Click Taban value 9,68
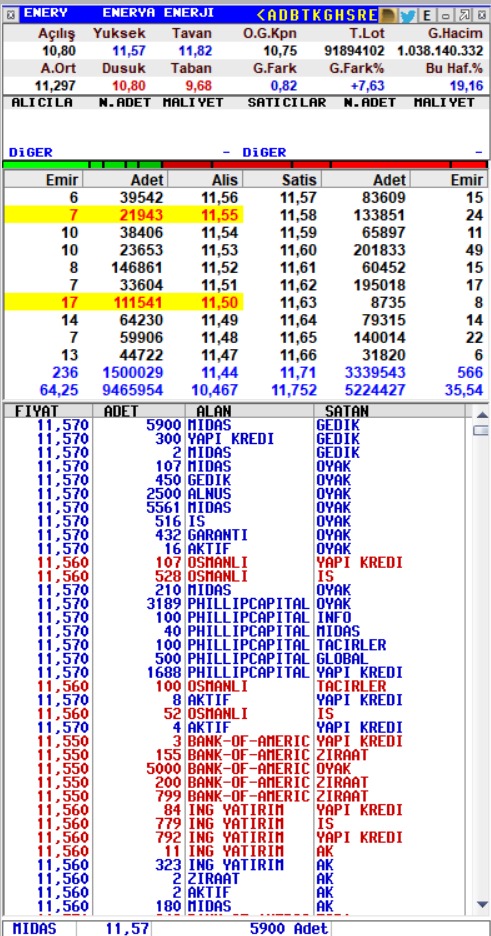The height and width of the screenshot is (936, 491). pyautogui.click(x=199, y=85)
